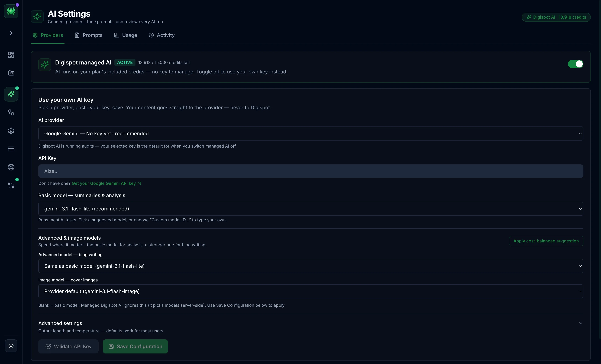Image resolution: width=601 pixels, height=364 pixels.
Task: Open the settings gear icon in sidebar
Action: click(11, 131)
